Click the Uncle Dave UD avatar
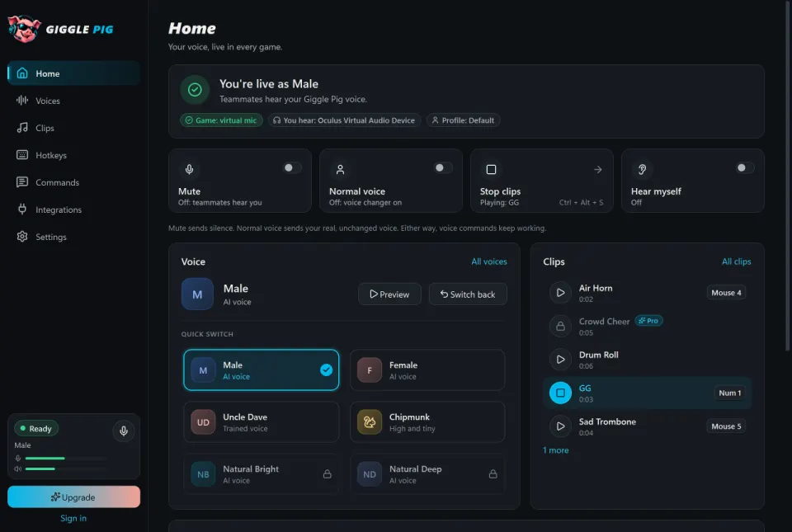792x532 pixels. click(203, 422)
